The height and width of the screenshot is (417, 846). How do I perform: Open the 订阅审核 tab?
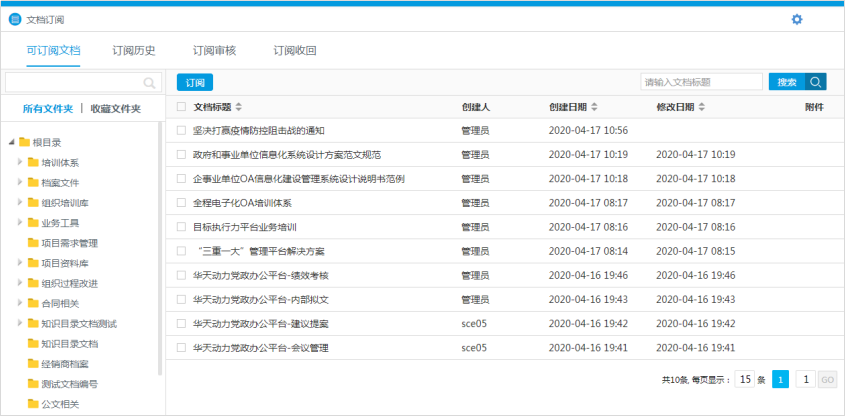214,50
